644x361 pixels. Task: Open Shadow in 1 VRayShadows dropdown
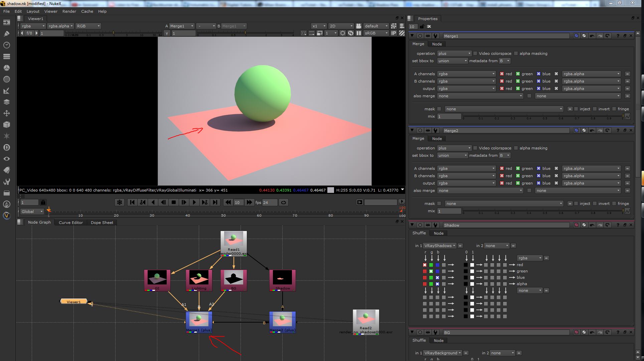point(440,246)
